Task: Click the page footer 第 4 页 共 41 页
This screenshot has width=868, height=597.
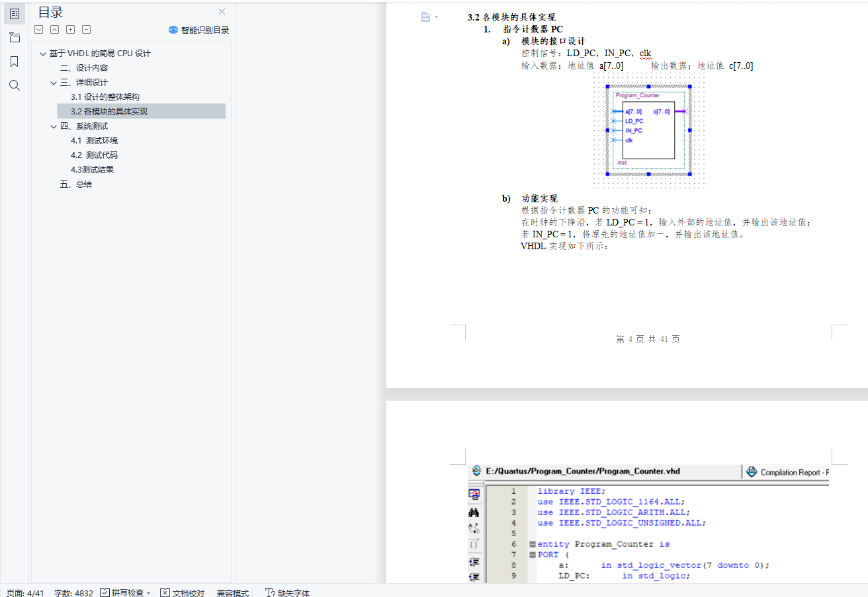Action: click(648, 339)
